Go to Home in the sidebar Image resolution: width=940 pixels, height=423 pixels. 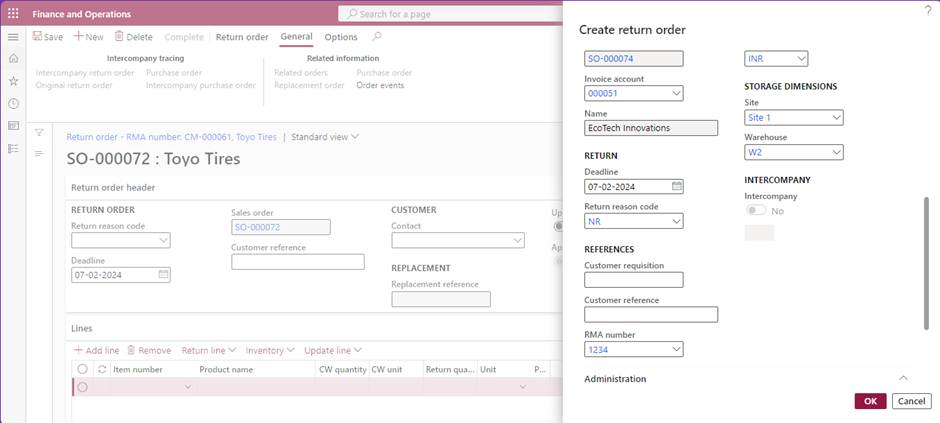pos(13,58)
